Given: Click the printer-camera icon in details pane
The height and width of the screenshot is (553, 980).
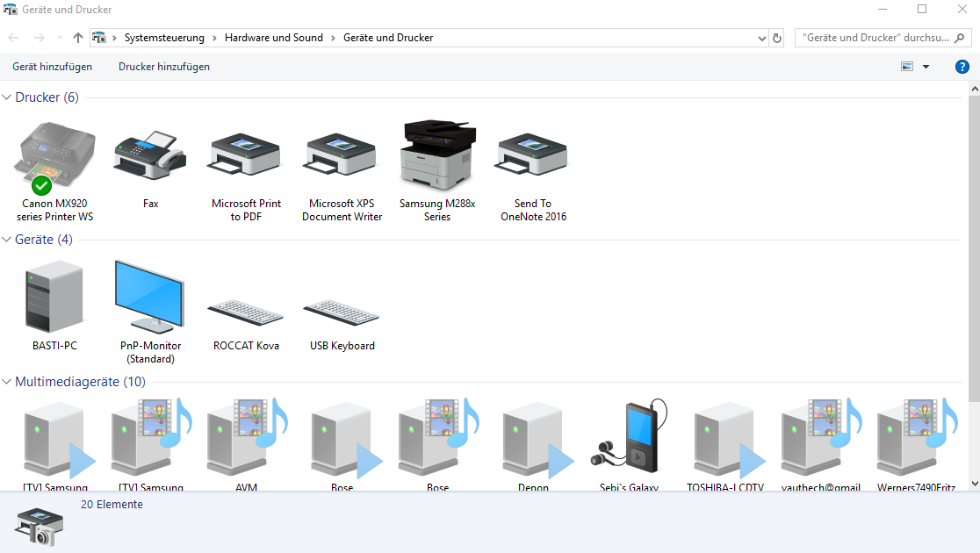Looking at the screenshot, I should coord(40,526).
